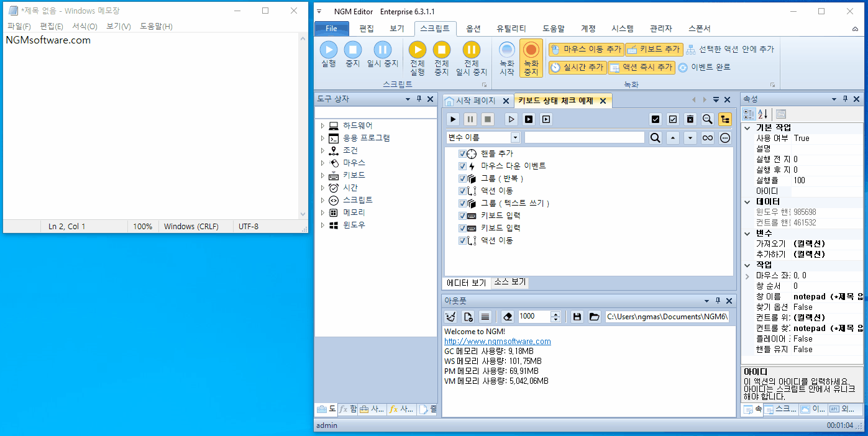Click the lines list icon in output toolbar
This screenshot has width=868, height=436.
tap(486, 317)
